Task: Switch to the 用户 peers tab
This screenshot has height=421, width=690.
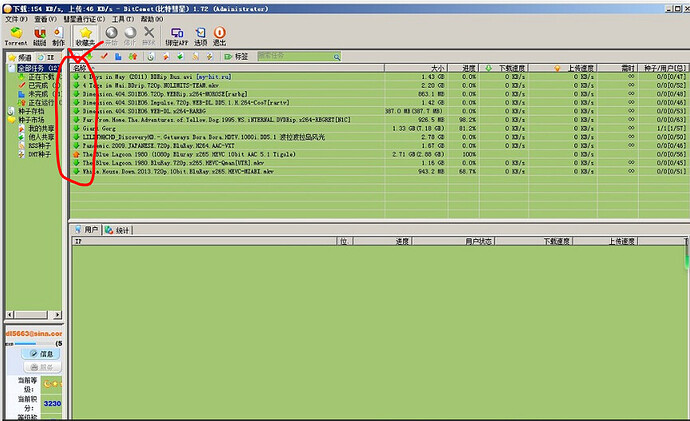Action: [x=87, y=230]
